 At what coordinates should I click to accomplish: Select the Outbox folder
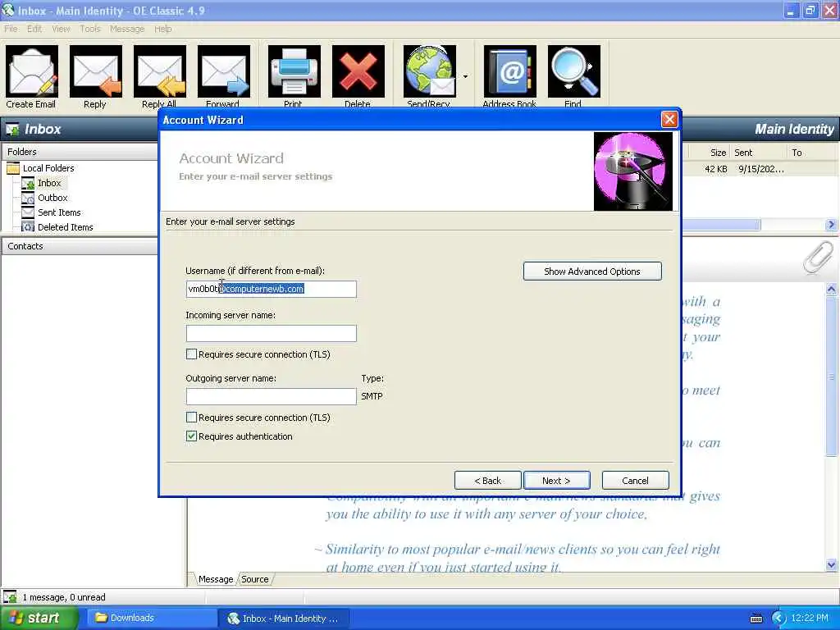pyautogui.click(x=52, y=198)
